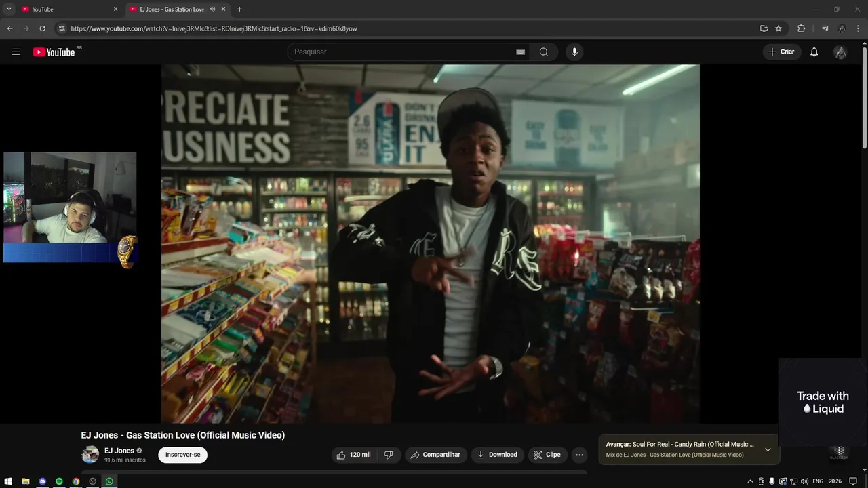Image resolution: width=868 pixels, height=488 pixels.
Task: View site information icon in address bar
Action: 62,28
